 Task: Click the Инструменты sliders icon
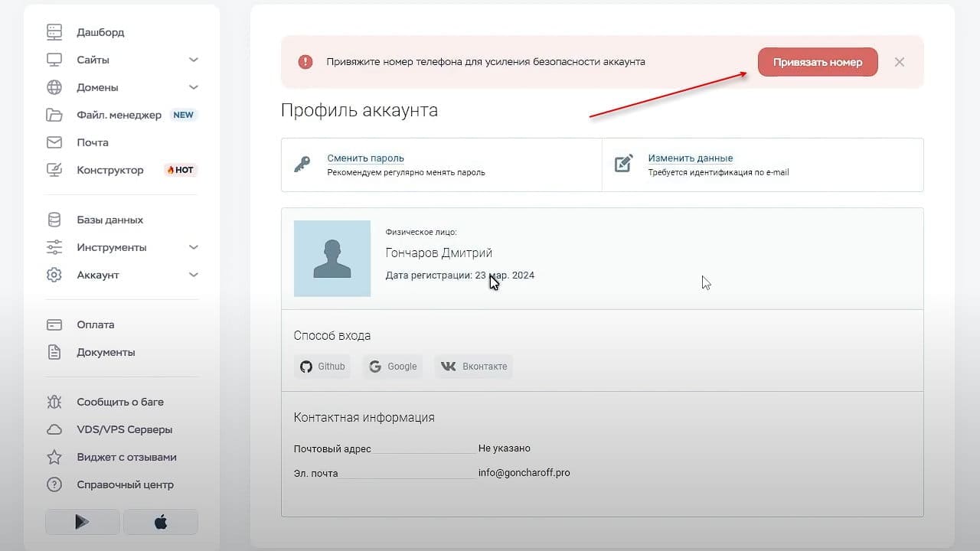(x=54, y=247)
